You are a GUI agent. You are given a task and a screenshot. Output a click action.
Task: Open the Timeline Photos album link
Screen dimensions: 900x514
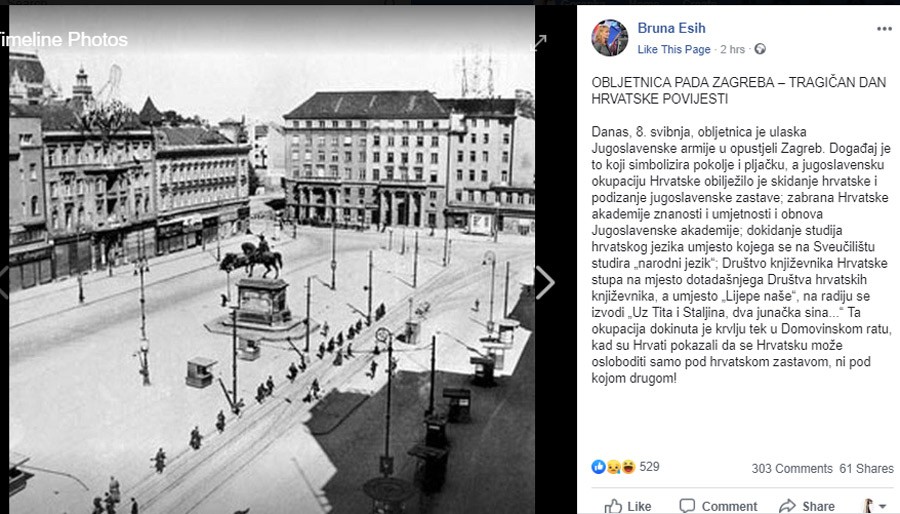point(62,40)
